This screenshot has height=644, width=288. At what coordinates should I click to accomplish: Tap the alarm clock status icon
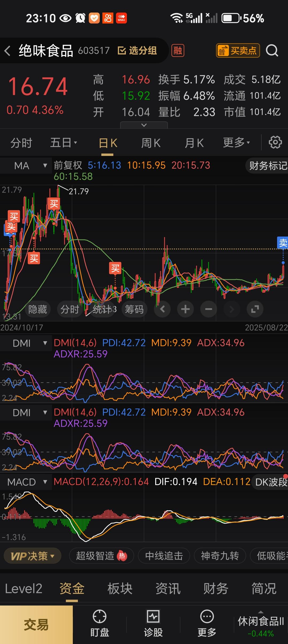tap(80, 18)
